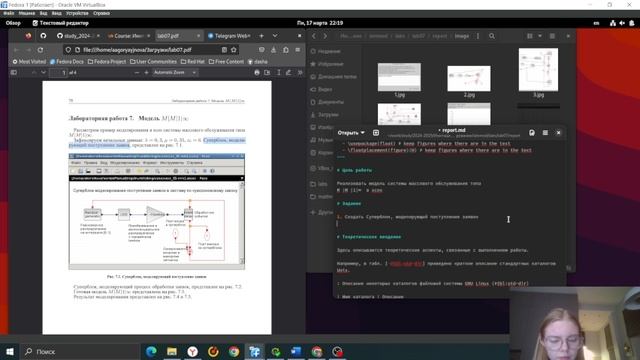The width and height of the screenshot is (640, 360).
Task: Select 'report' in file manager path bar
Action: [x=440, y=36]
